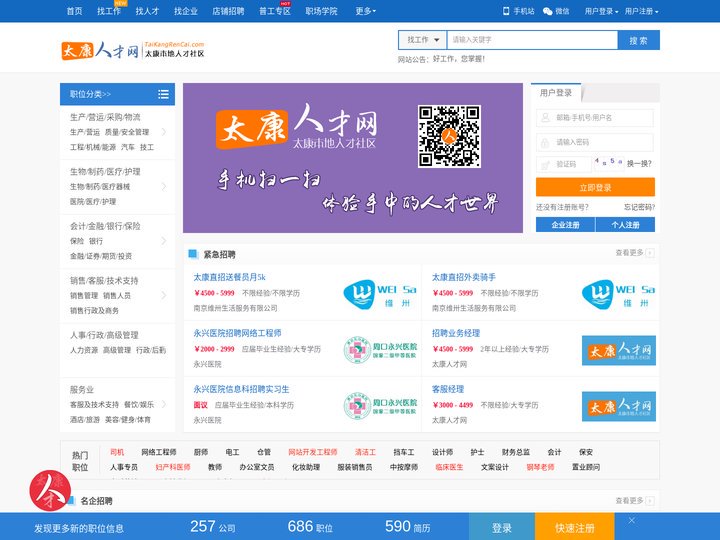Viewport: 720px width, 540px height.
Task: Click the purple QR promotion banner
Action: [353, 158]
